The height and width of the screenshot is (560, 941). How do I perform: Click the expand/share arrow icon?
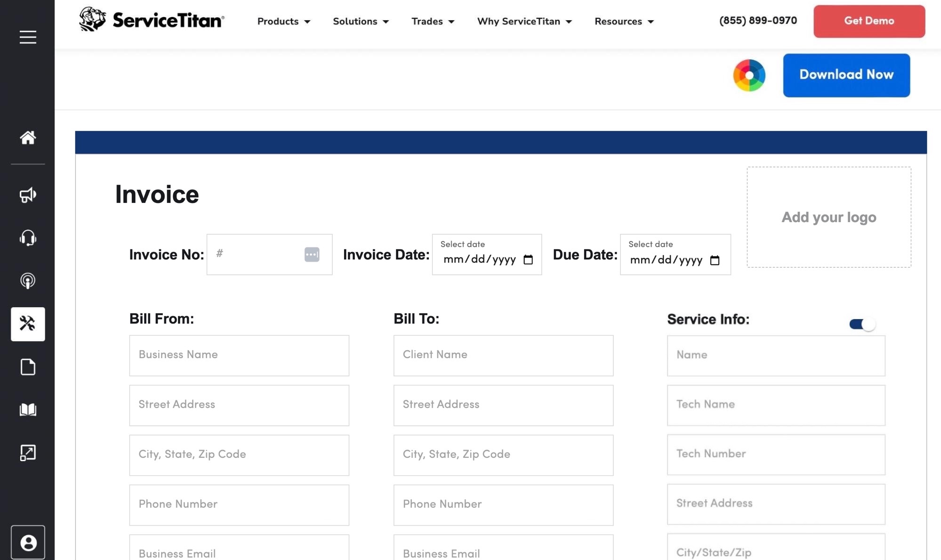pyautogui.click(x=28, y=453)
